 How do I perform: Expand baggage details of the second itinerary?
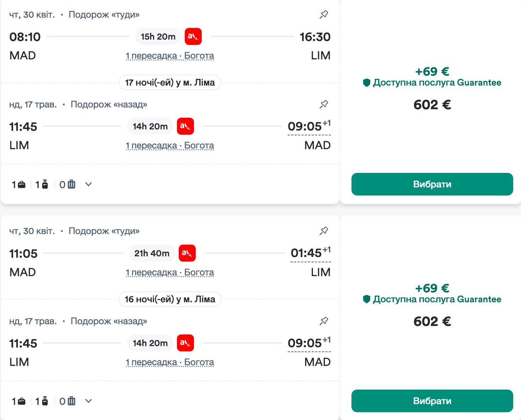(88, 401)
